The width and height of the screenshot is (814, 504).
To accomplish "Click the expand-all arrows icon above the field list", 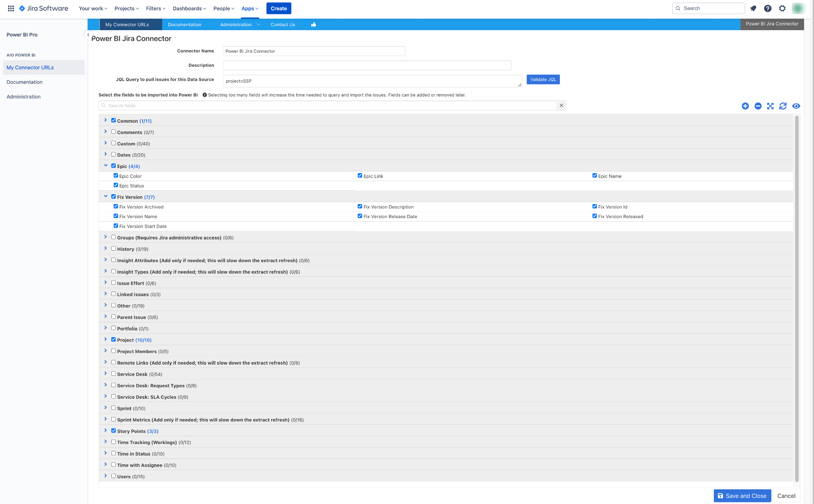I will (770, 106).
